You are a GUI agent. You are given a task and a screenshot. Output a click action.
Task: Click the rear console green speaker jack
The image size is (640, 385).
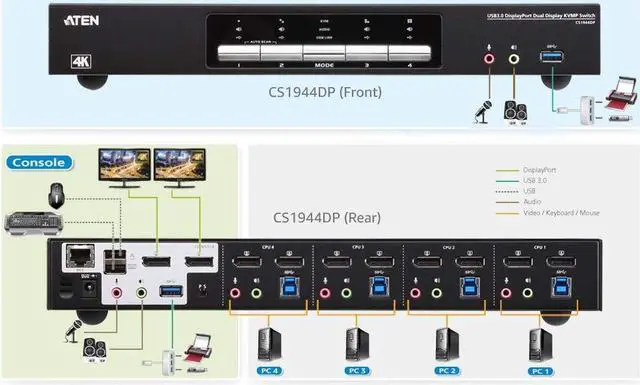click(x=141, y=292)
